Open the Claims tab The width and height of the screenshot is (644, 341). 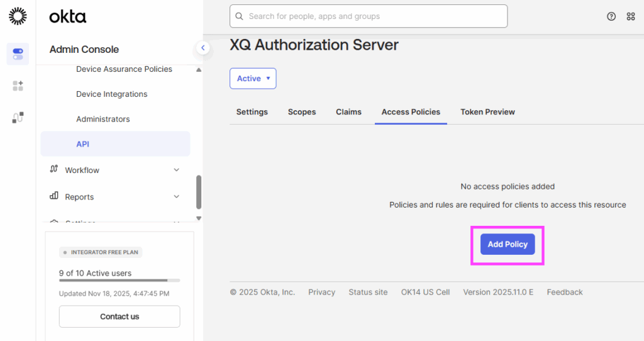tap(348, 112)
